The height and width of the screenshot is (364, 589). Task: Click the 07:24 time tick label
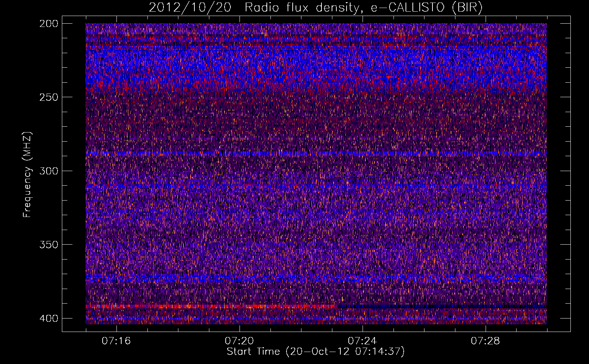(362, 341)
